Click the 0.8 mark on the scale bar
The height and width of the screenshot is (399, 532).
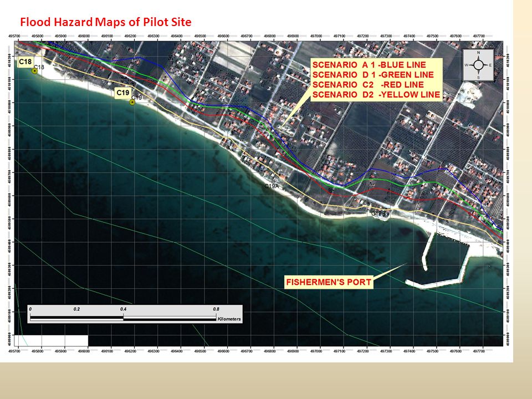216,309
